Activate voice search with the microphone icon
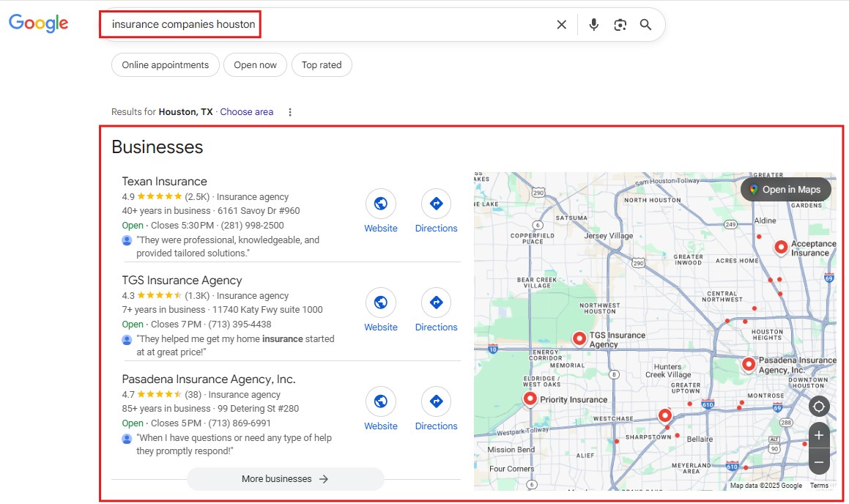849x504 pixels. tap(593, 24)
